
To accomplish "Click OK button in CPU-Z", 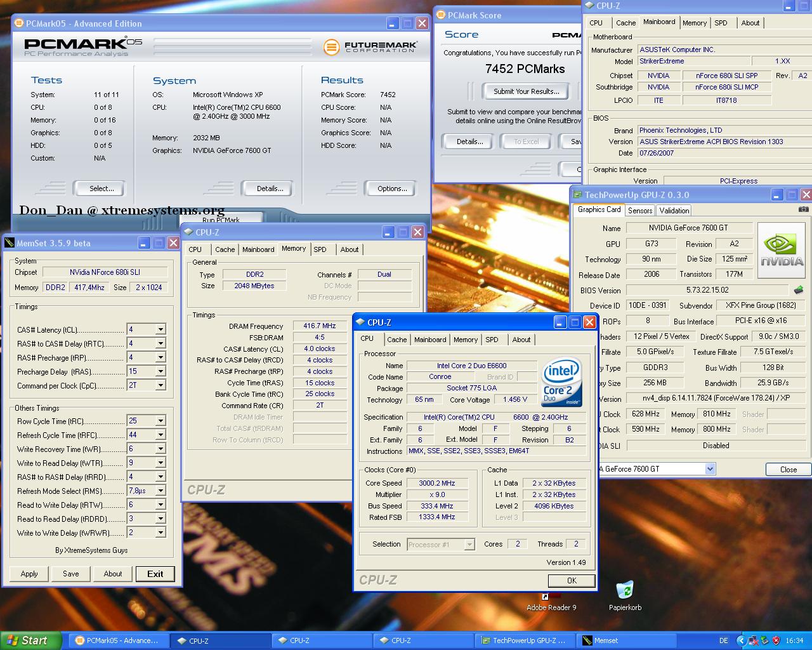I will 572,580.
